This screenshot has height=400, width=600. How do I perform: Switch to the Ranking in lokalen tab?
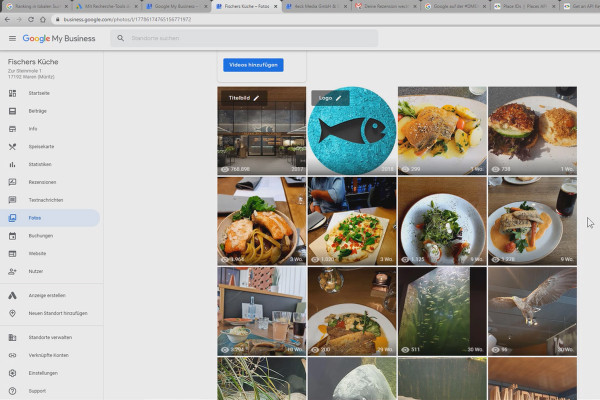click(x=37, y=6)
